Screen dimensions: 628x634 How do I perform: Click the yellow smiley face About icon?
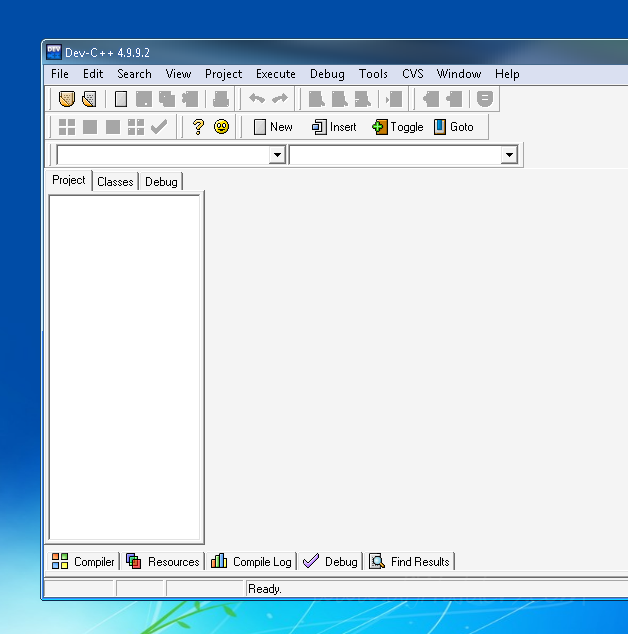(x=221, y=127)
